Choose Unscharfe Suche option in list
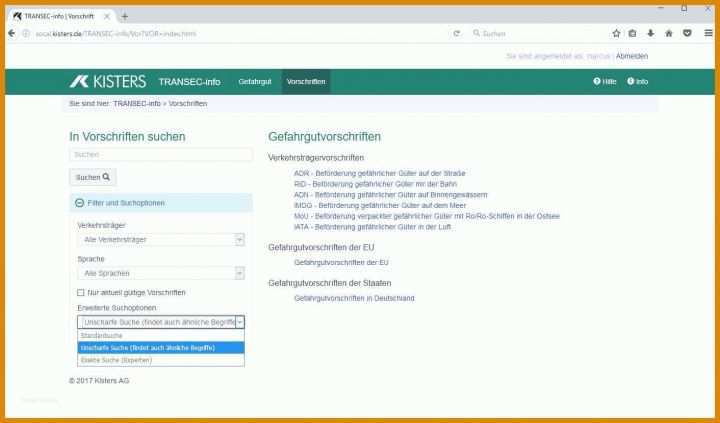Screen dimensions: 720x423 point(161,348)
